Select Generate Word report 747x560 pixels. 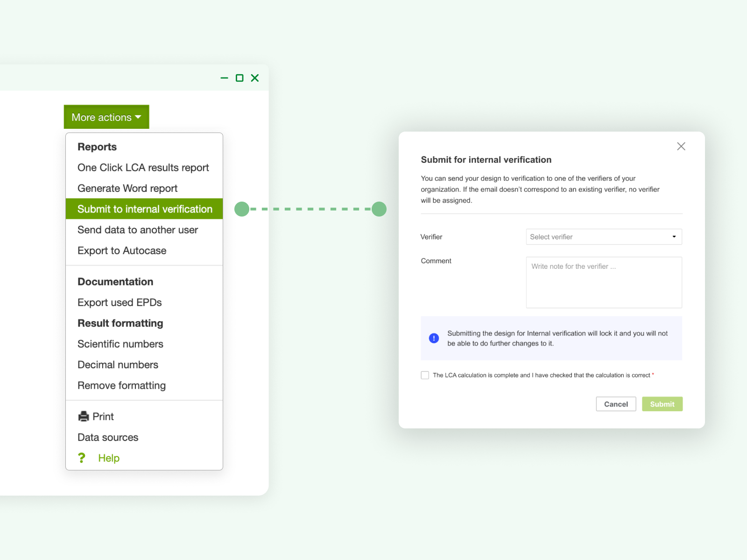pyautogui.click(x=127, y=188)
